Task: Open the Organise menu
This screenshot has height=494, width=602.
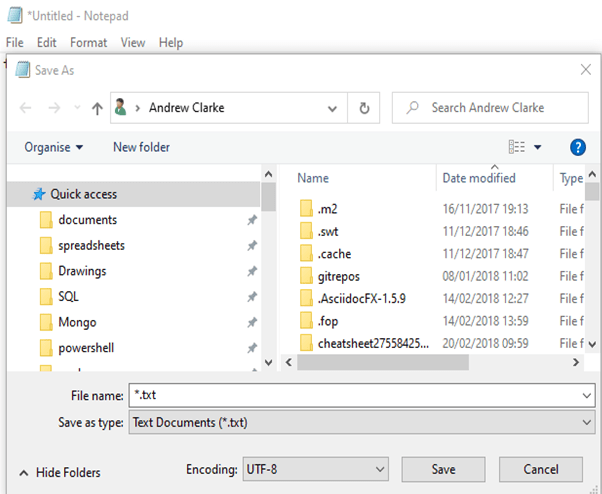Action: tap(53, 147)
